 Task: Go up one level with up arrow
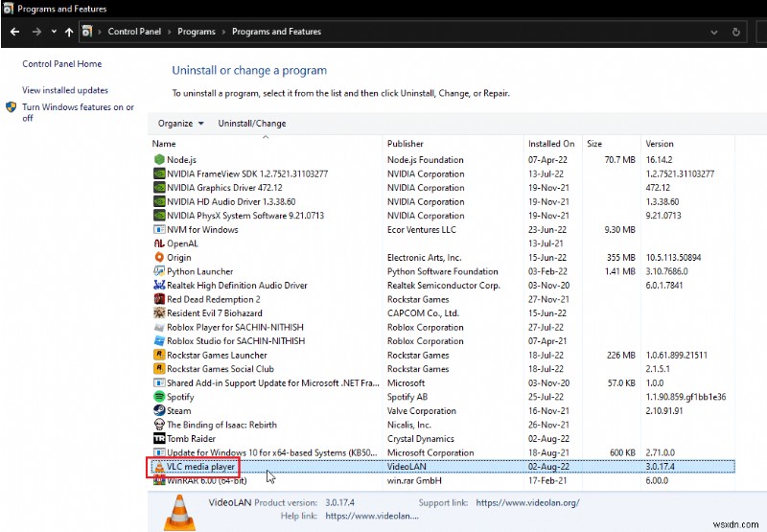[69, 32]
